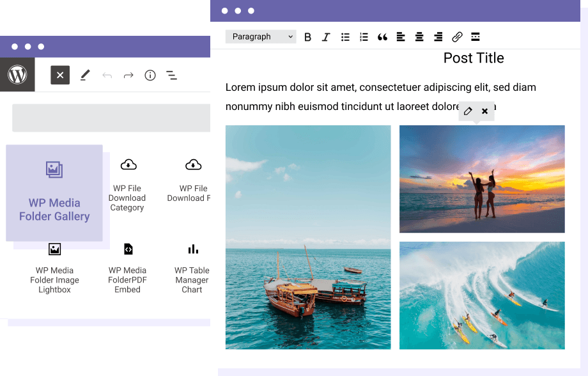Center align the selected text
This screenshot has height=376, width=588.
click(x=419, y=36)
